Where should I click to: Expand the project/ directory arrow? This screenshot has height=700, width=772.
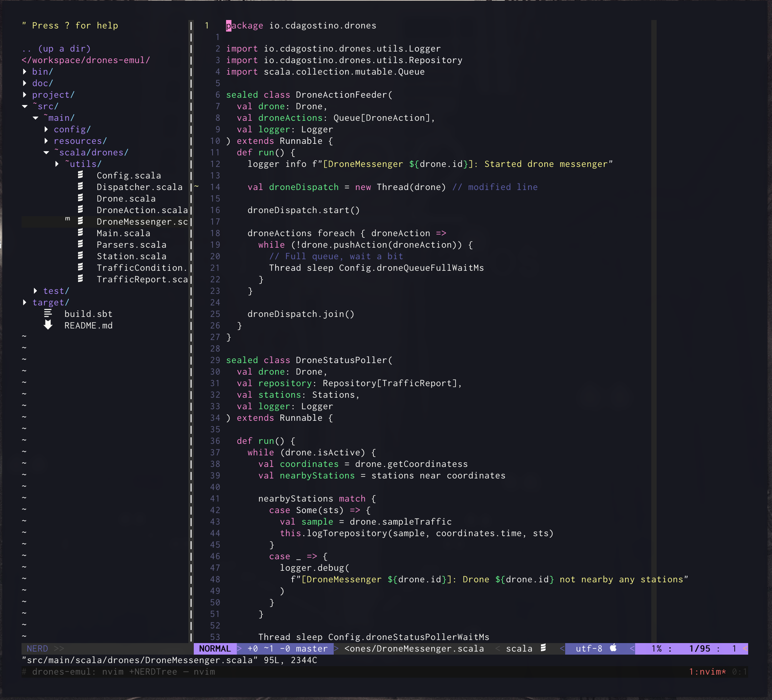(x=25, y=95)
